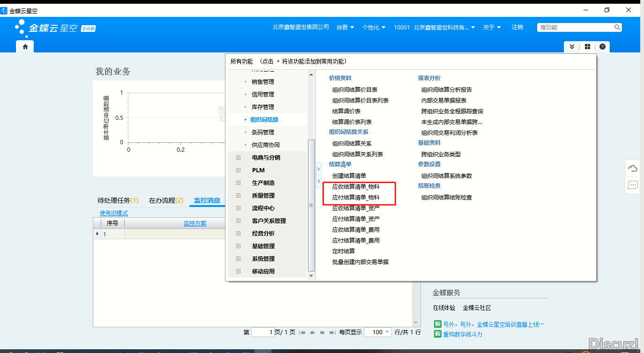Open news 号外，号外 training broadcast
Viewport: 644px width, 353px height.
point(494,324)
